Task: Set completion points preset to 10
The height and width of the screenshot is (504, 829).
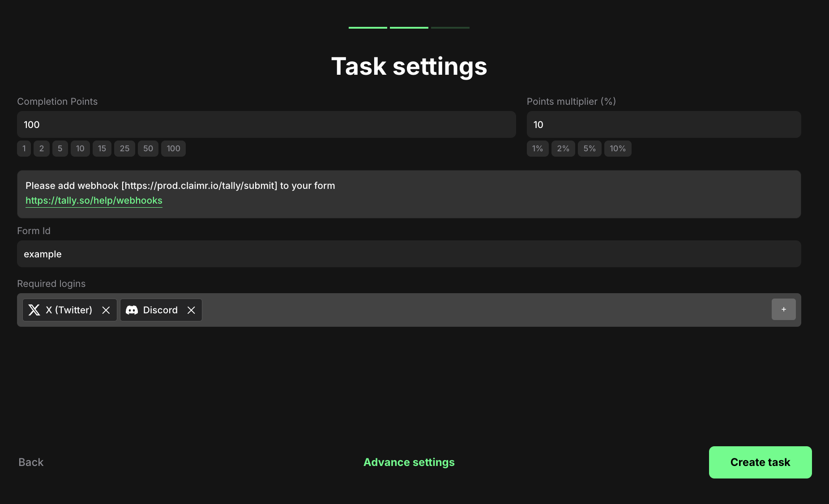Action: tap(80, 149)
